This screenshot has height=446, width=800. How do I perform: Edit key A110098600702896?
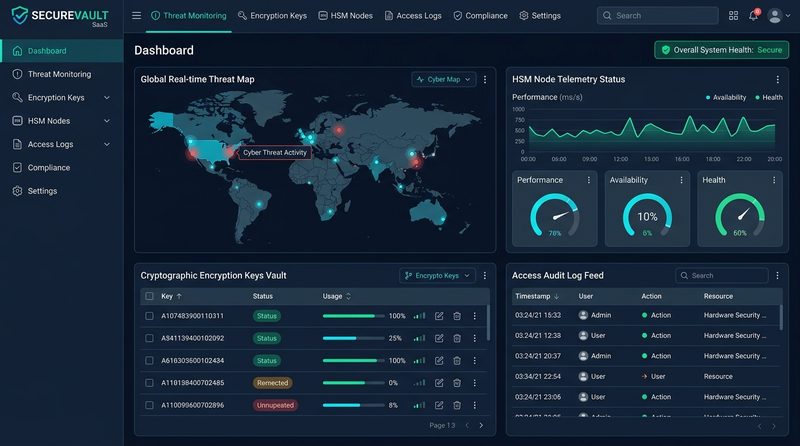[x=439, y=405]
